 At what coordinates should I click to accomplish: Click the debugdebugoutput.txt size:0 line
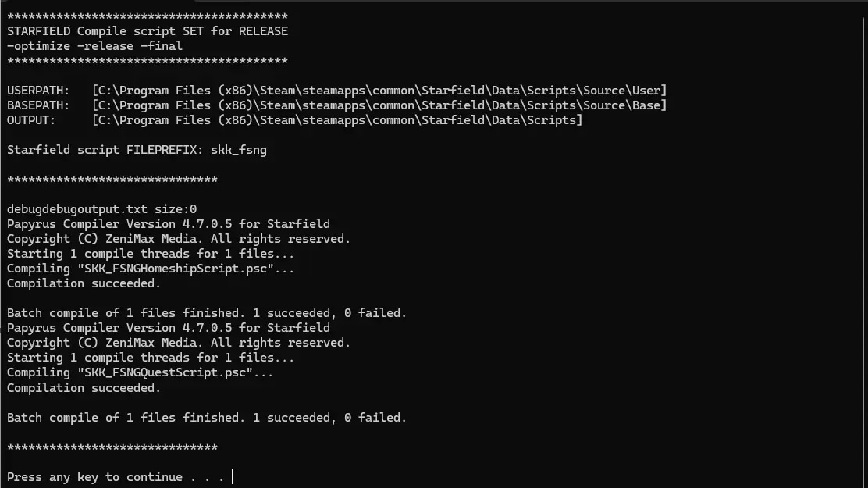click(101, 209)
